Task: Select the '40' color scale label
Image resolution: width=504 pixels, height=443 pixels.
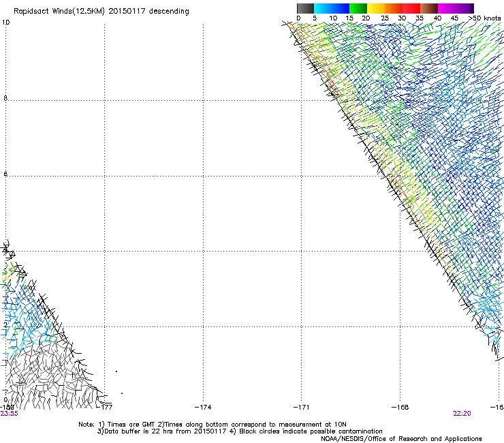Action: pyautogui.click(x=437, y=18)
